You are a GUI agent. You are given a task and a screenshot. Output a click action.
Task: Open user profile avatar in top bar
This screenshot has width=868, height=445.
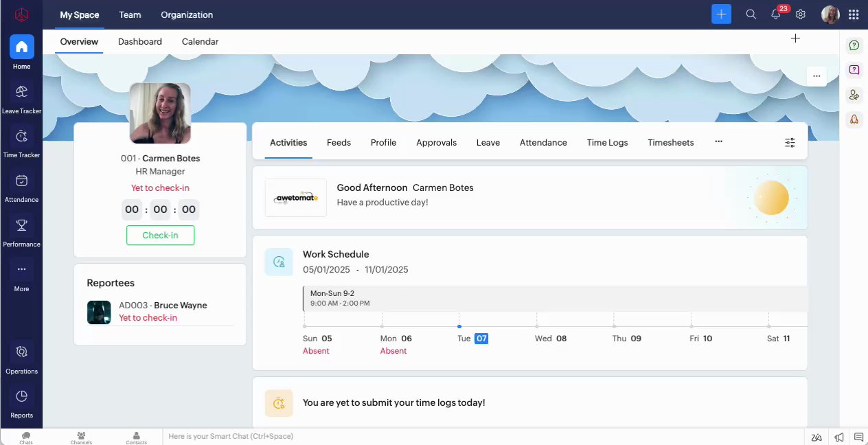coord(830,14)
